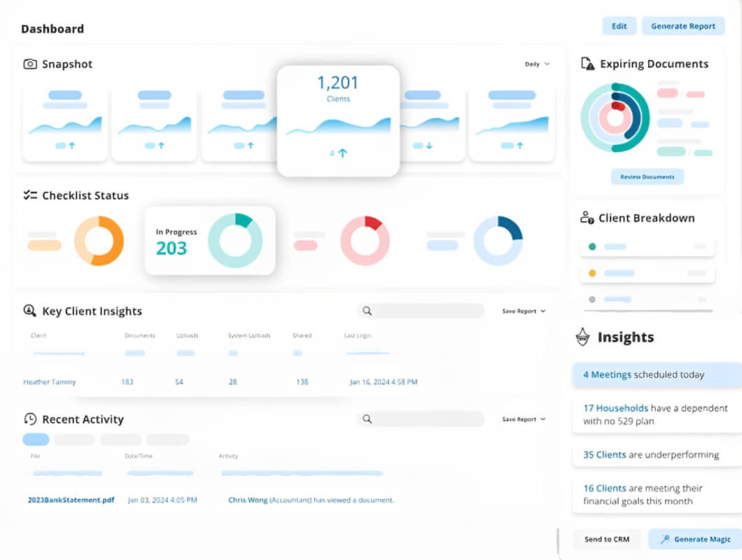Click the 138 shared value
The image size is (742, 560).
click(x=302, y=382)
